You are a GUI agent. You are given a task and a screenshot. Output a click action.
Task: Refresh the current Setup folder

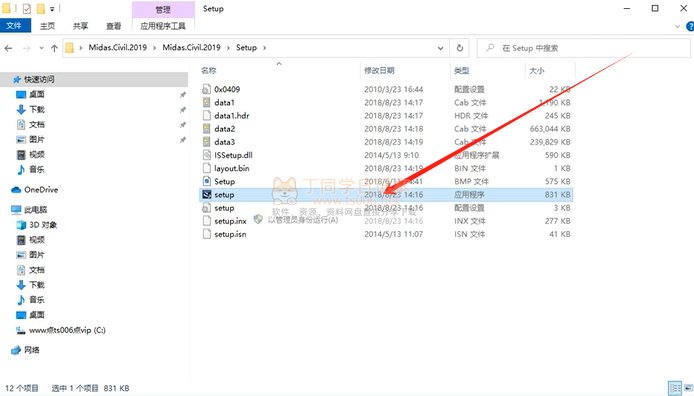(x=460, y=48)
